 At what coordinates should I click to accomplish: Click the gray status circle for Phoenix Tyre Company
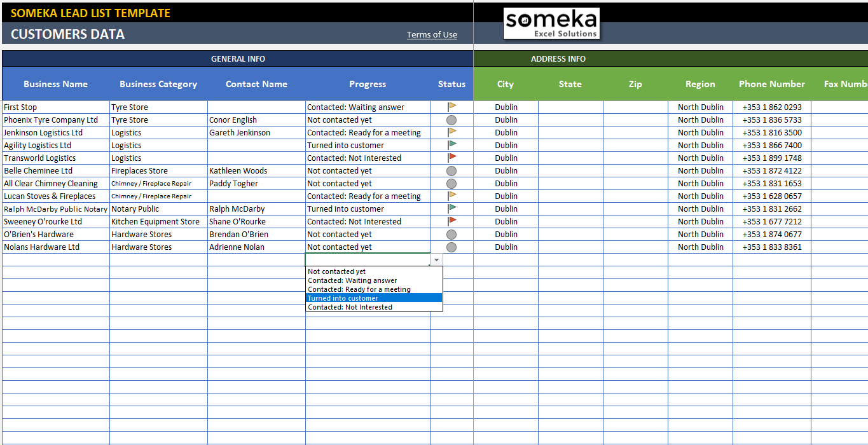451,120
